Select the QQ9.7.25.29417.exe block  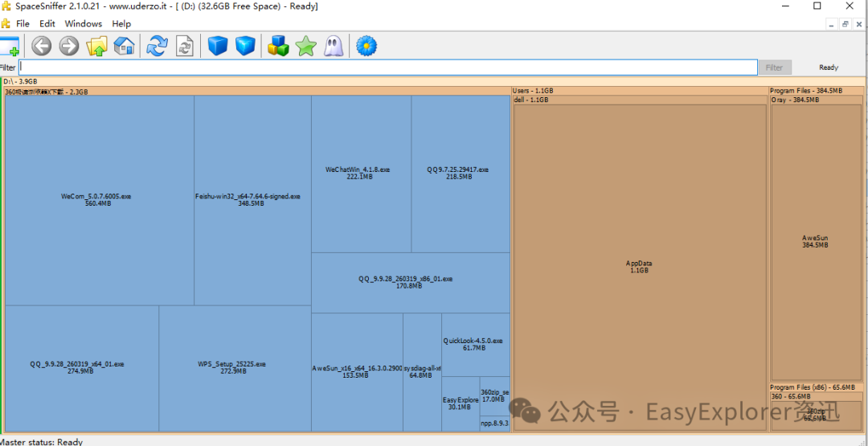pos(461,174)
